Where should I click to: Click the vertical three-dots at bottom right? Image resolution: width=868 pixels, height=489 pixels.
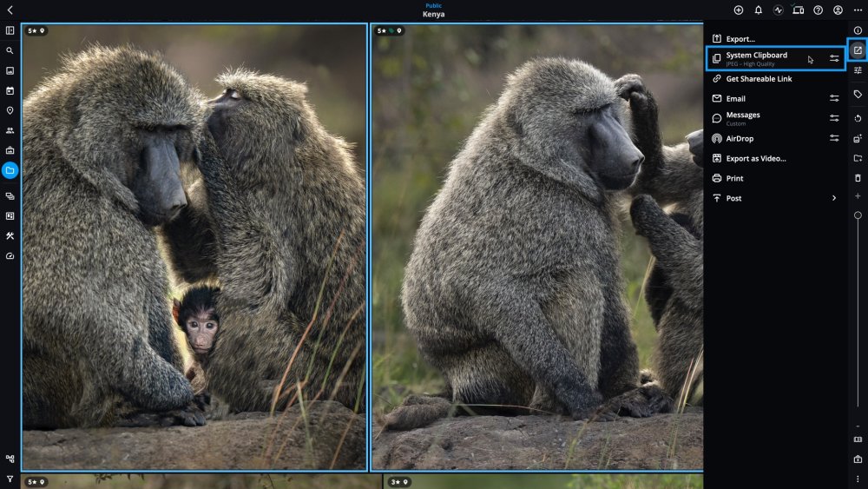[x=858, y=479]
